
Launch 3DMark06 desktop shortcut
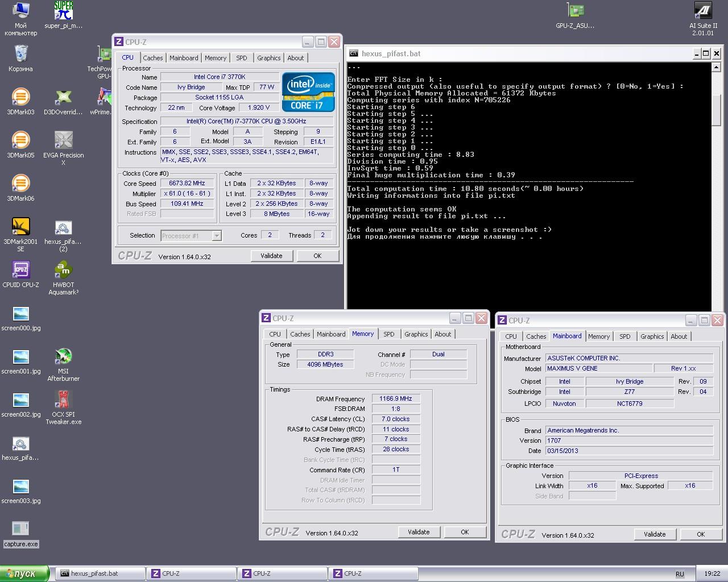coord(20,188)
